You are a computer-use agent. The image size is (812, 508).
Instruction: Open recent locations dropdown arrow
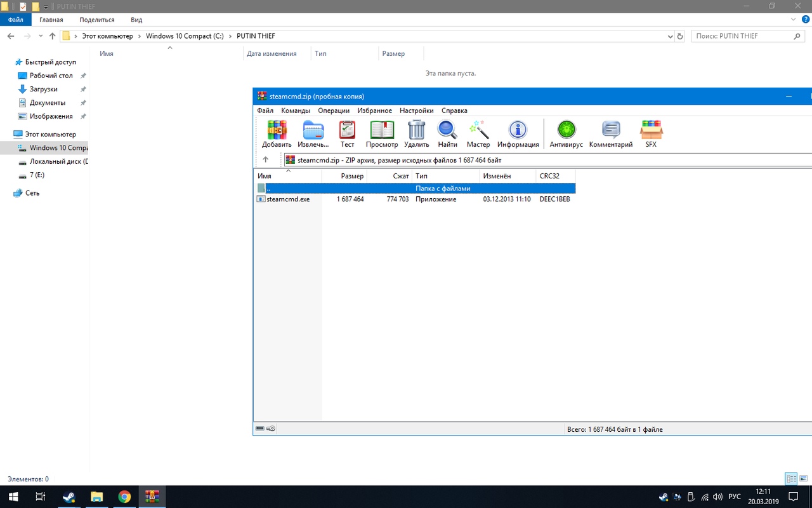[41, 36]
